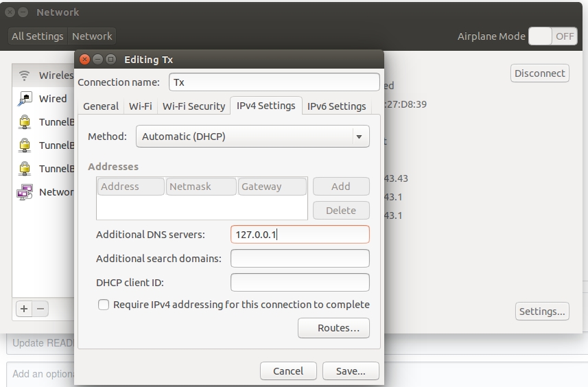Maximize the Editing Tx dialog
The width and height of the screenshot is (588, 387).
point(110,59)
